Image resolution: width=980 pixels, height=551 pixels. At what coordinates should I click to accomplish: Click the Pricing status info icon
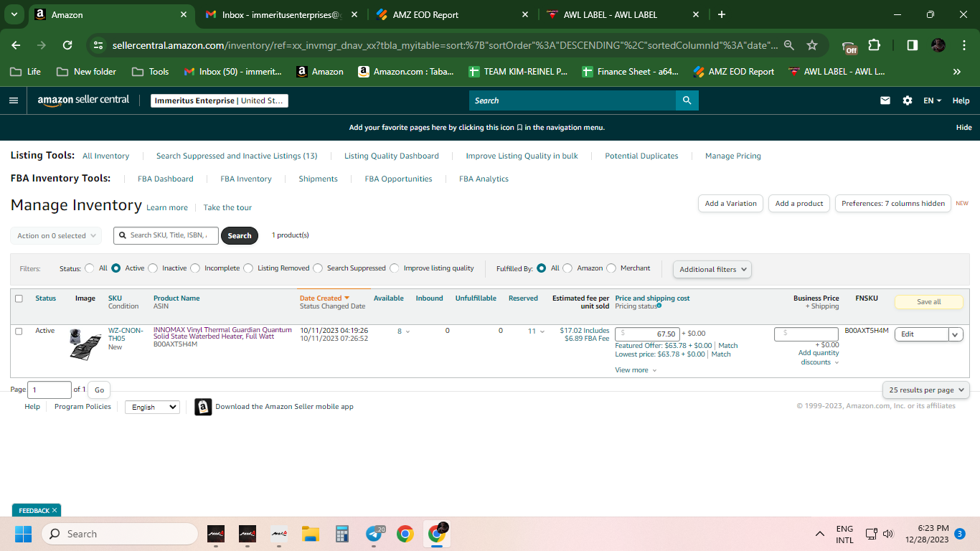pos(659,306)
